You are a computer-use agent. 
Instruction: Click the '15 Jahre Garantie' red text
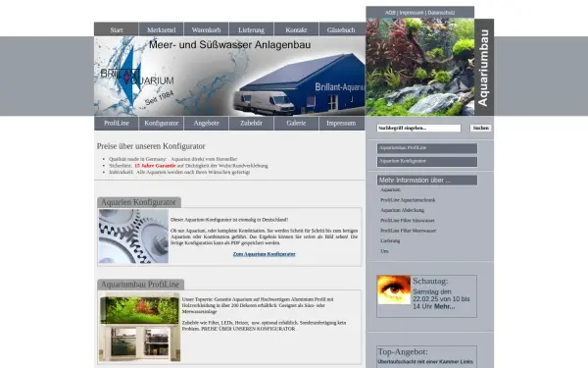(155, 166)
